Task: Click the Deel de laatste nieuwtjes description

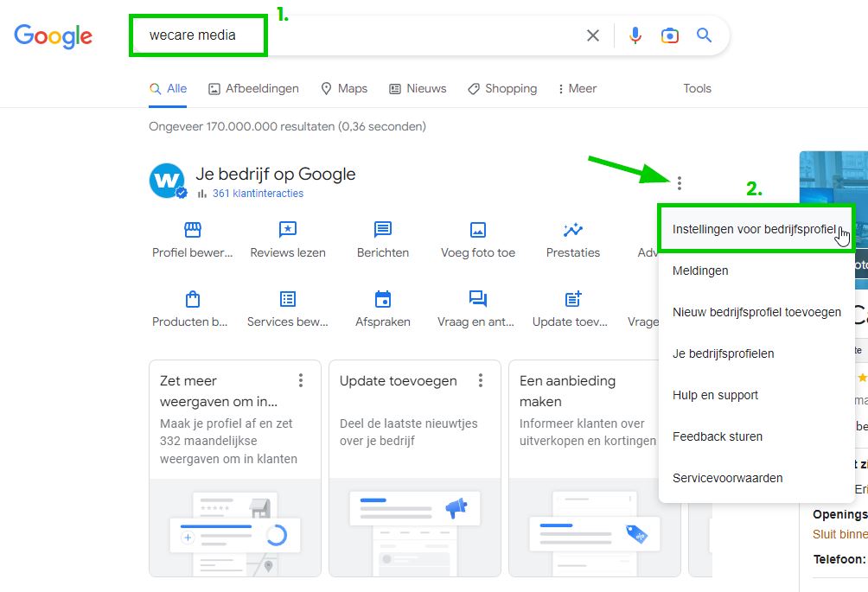Action: coord(409,432)
